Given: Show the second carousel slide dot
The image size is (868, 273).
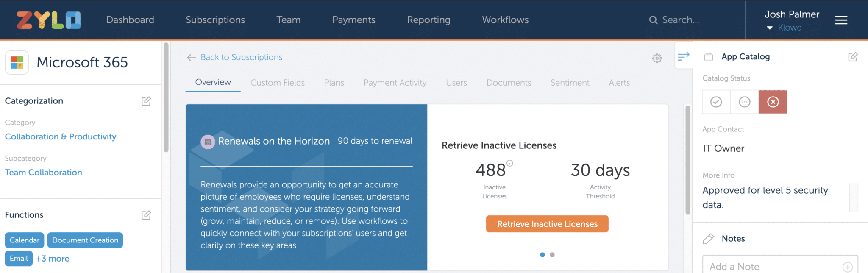Looking at the screenshot, I should (x=552, y=255).
